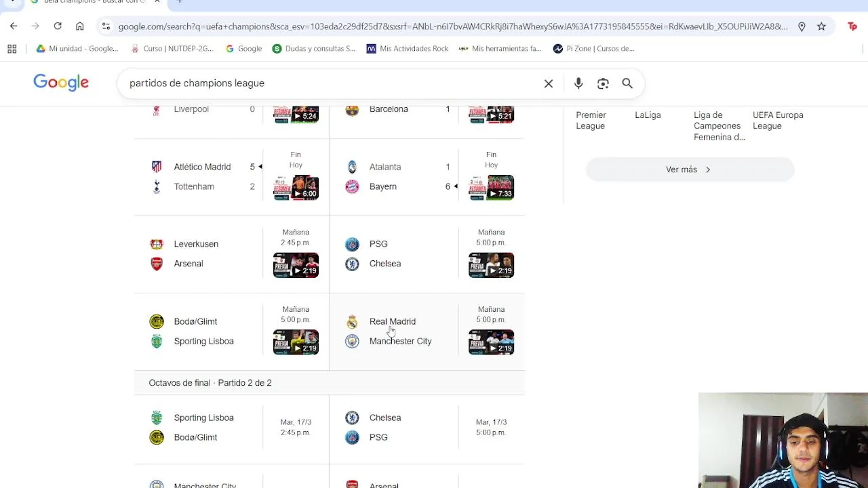Image resolution: width=868 pixels, height=488 pixels.
Task: Open the Google bookmark
Action: [x=243, y=49]
